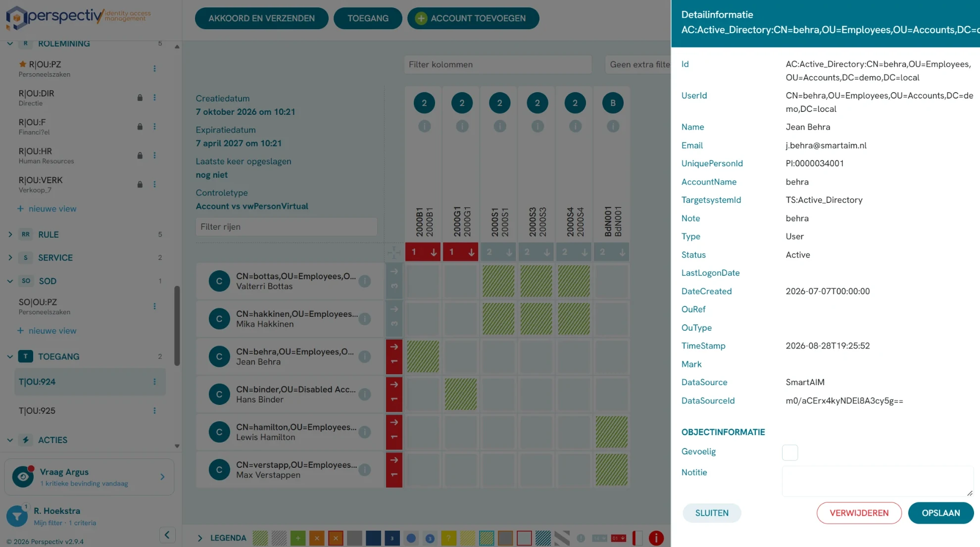The height and width of the screenshot is (547, 980).
Task: Click the C avatar of Lewis Hamilton
Action: coord(219,432)
